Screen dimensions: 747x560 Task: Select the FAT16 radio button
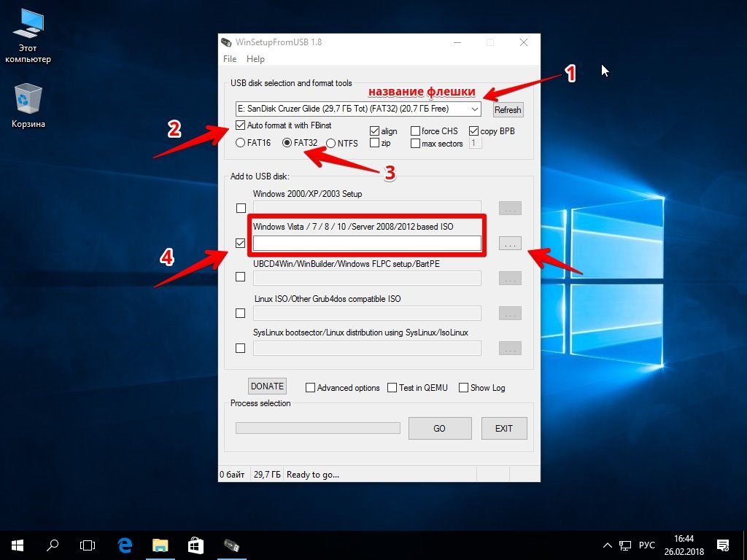[240, 142]
